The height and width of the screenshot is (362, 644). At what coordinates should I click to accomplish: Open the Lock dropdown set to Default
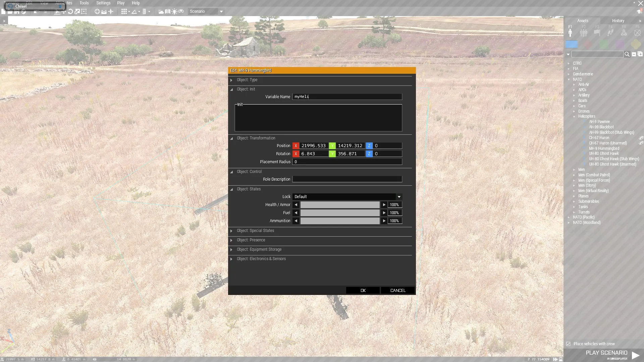(347, 197)
